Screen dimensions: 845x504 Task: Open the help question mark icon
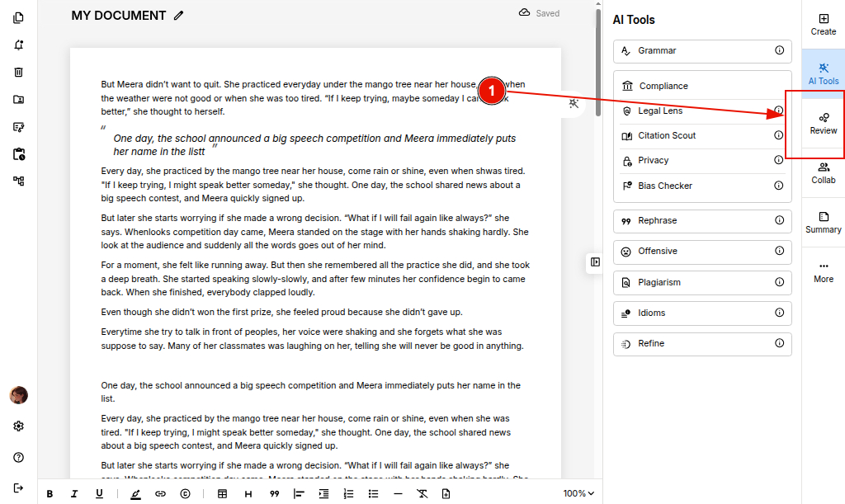[18, 458]
